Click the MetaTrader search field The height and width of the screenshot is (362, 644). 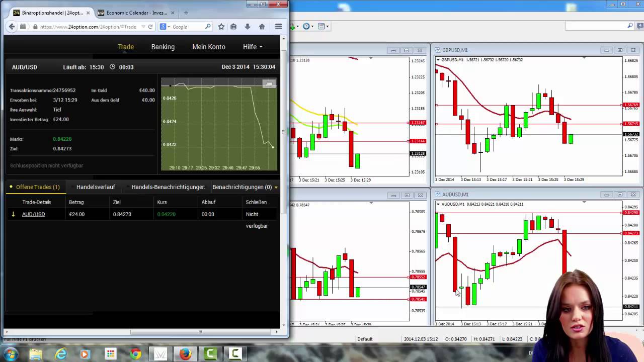[x=599, y=26]
